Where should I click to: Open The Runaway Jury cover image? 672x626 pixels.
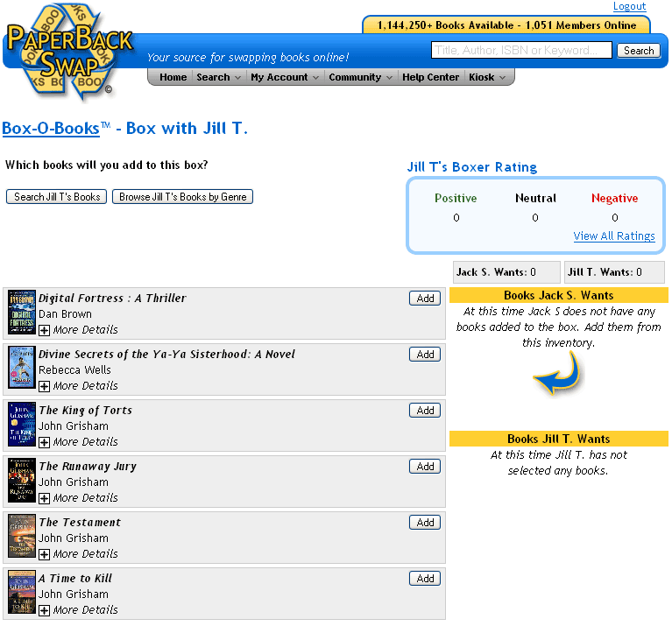click(22, 480)
